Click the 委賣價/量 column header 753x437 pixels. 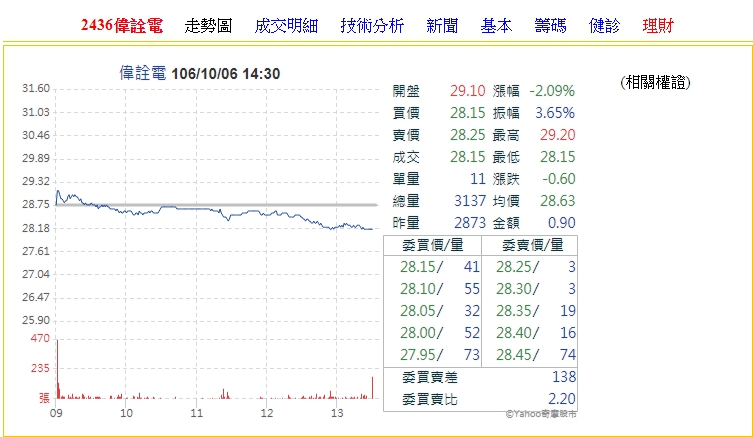[533, 245]
